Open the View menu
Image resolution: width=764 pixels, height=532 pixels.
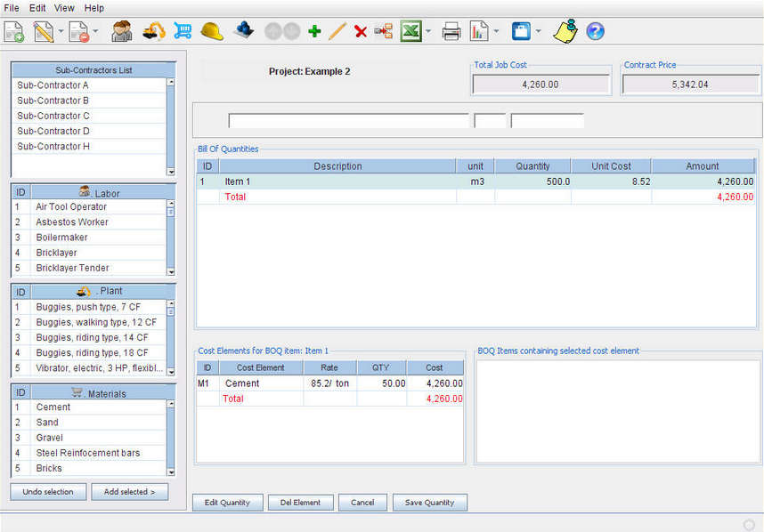[x=64, y=8]
